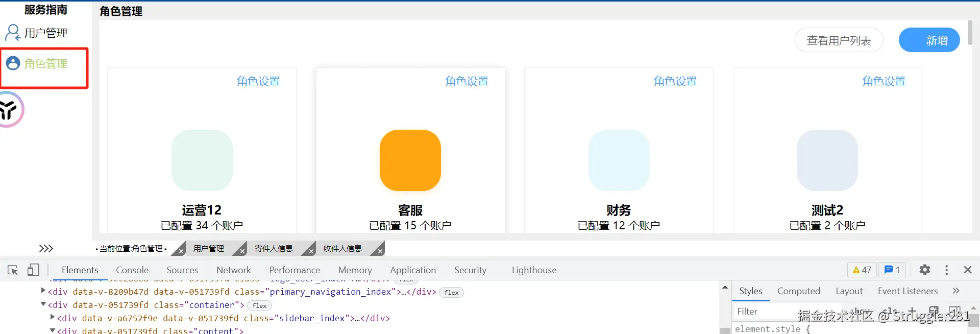Image resolution: width=980 pixels, height=334 pixels.
Task: Open 角色设置 on the 客服 card
Action: click(x=467, y=81)
